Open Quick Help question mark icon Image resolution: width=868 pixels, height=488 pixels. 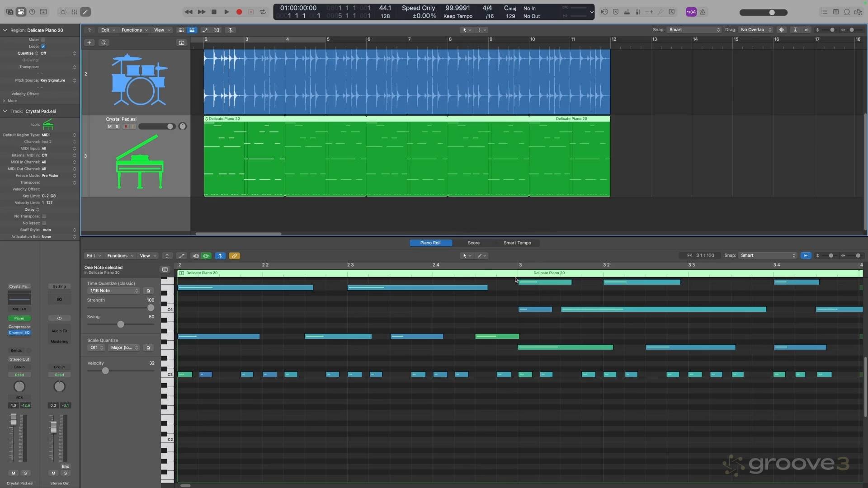[32, 12]
